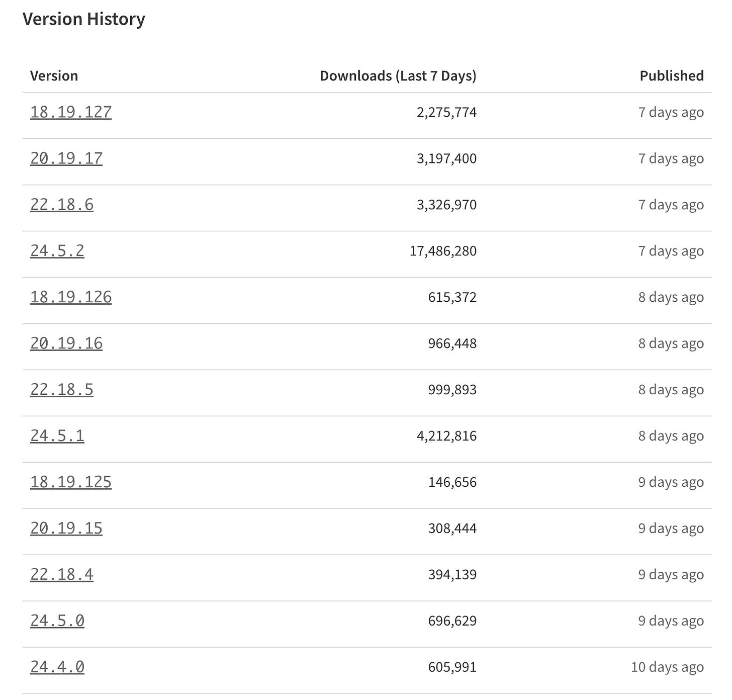Click the 7 days ago timestamp for 24.5.2
This screenshot has height=700, width=732.
tap(671, 250)
